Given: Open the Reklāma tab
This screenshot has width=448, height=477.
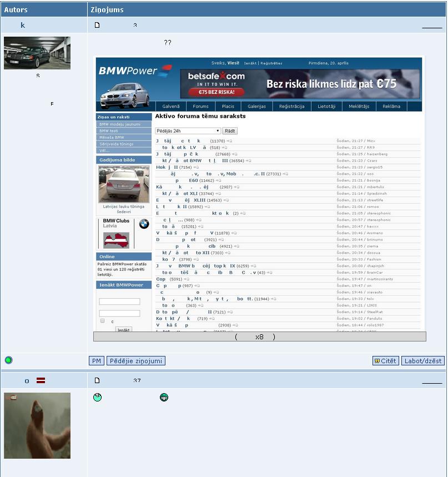Looking at the screenshot, I should tap(391, 106).
